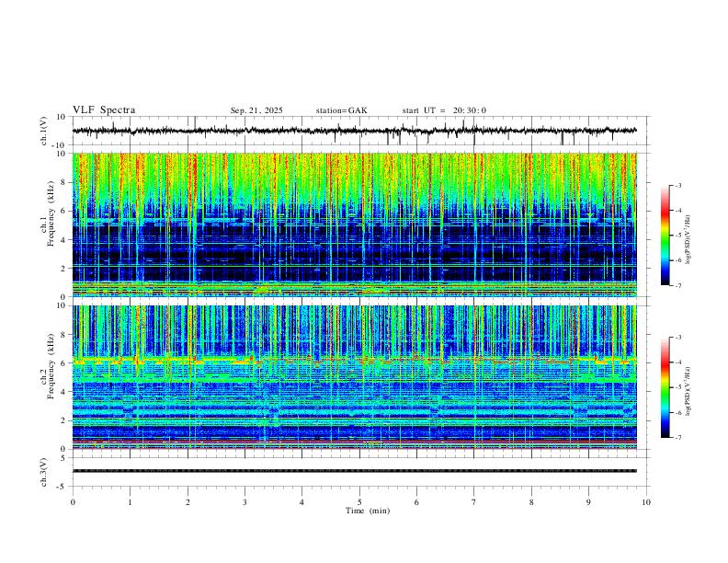
Task: Click time axis tick label "4"
Action: (x=302, y=502)
